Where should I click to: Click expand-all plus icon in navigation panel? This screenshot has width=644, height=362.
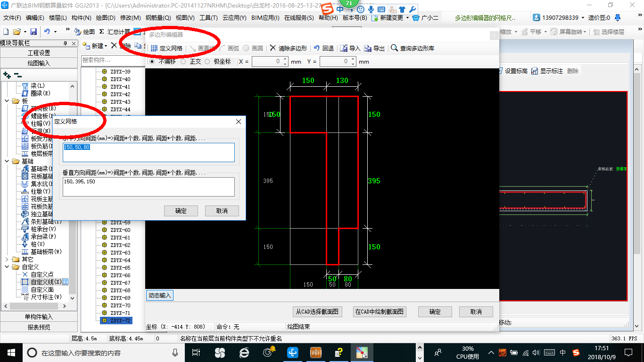pos(7,75)
